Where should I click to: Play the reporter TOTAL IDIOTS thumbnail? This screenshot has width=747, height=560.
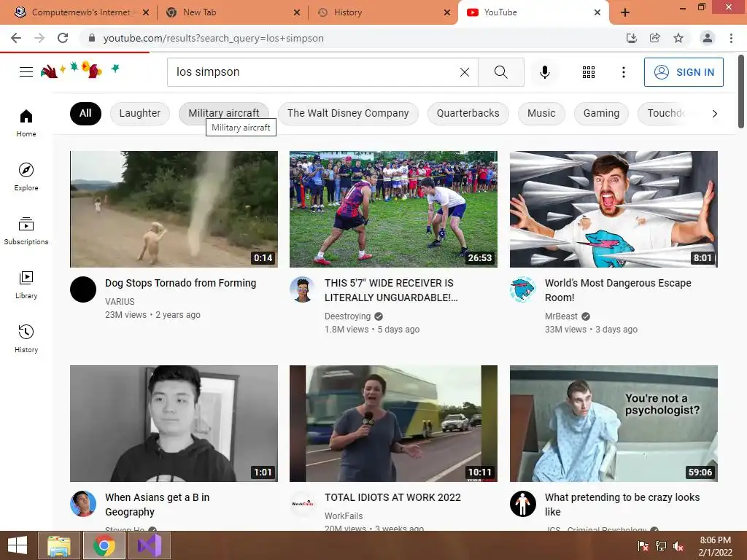point(393,424)
